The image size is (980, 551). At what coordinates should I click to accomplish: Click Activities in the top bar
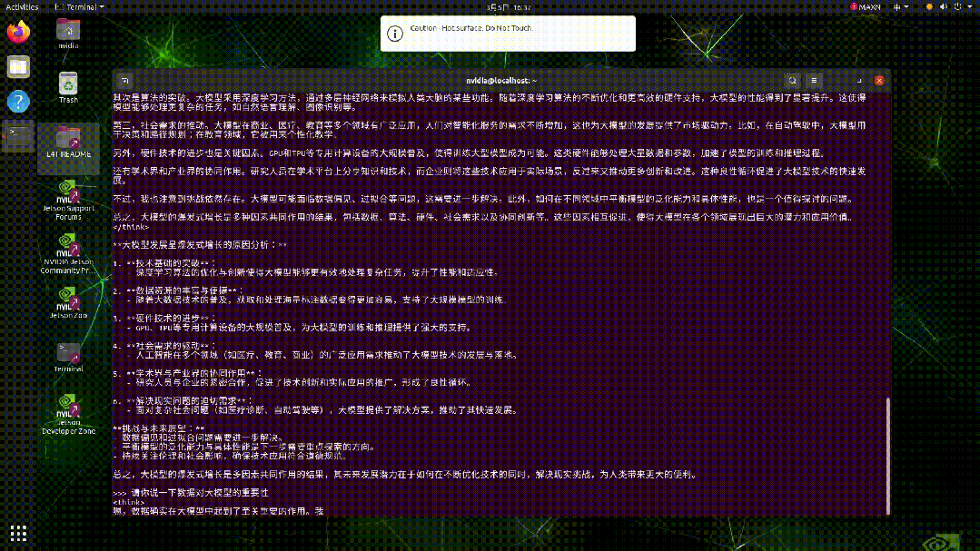pyautogui.click(x=21, y=6)
